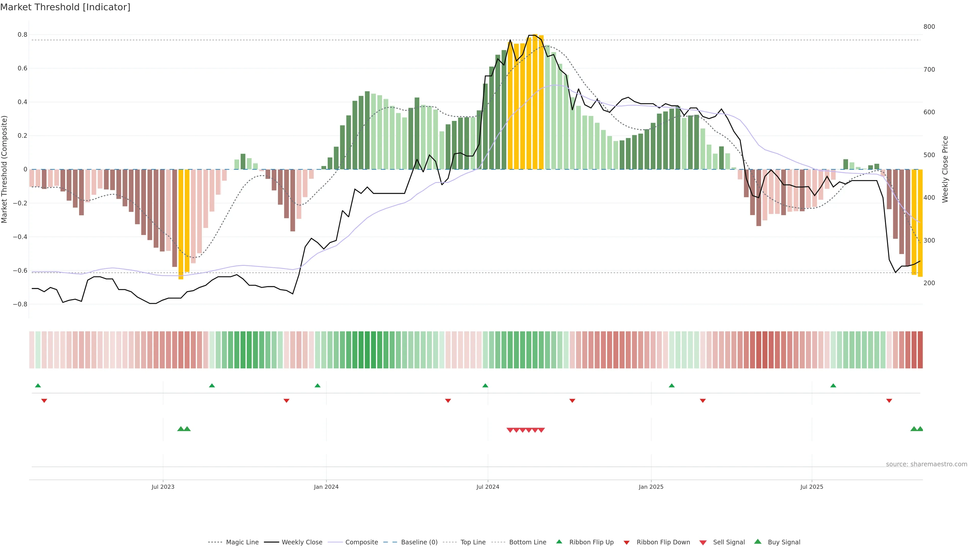The height and width of the screenshot is (551, 980).
Task: Click the Buy Signal legend triangle icon
Action: pos(757,542)
